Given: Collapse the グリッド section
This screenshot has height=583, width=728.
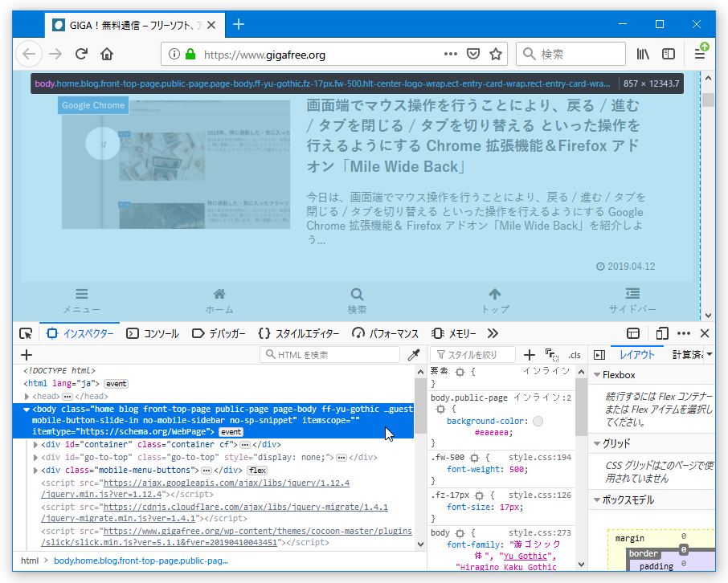Looking at the screenshot, I should click(597, 444).
